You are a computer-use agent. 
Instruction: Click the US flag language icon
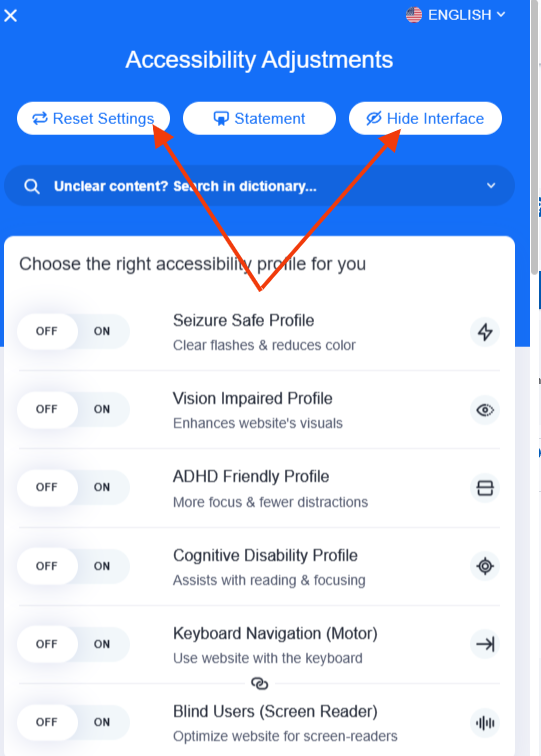414,15
